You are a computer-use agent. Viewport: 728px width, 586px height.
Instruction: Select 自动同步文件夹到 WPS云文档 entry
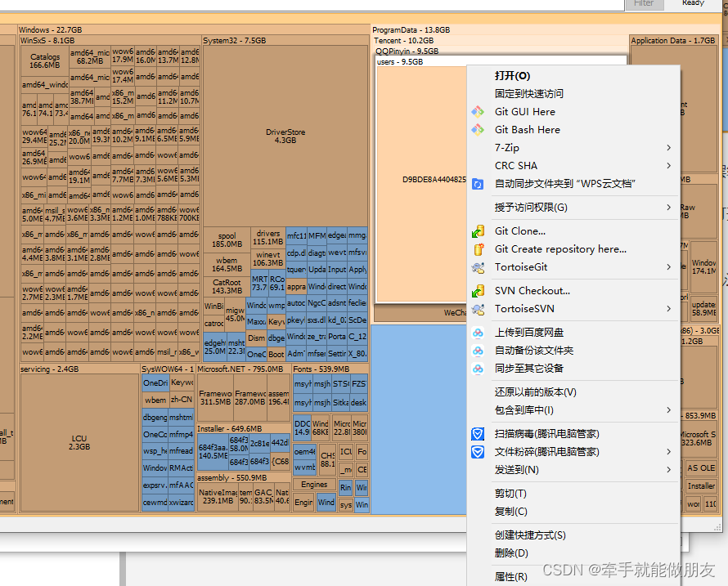[573, 184]
